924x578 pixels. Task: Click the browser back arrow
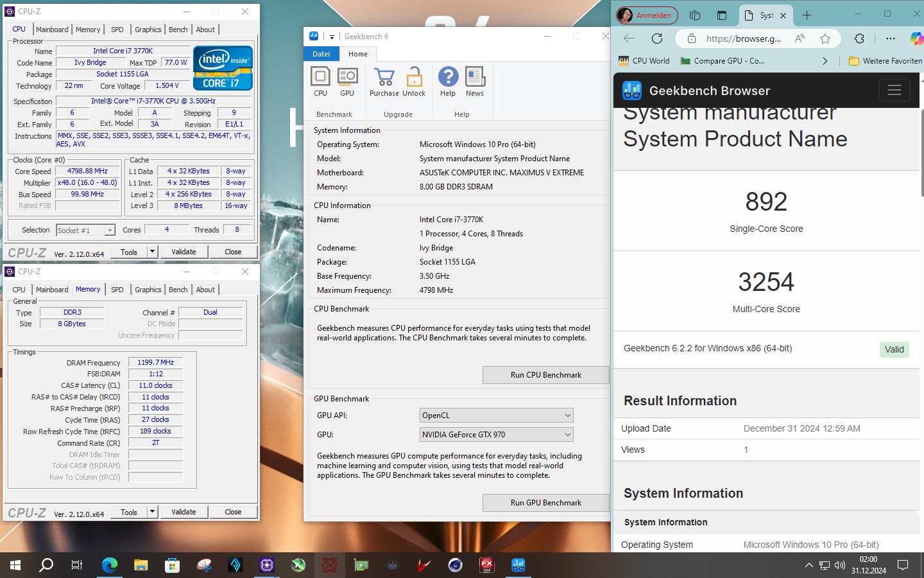pos(629,39)
